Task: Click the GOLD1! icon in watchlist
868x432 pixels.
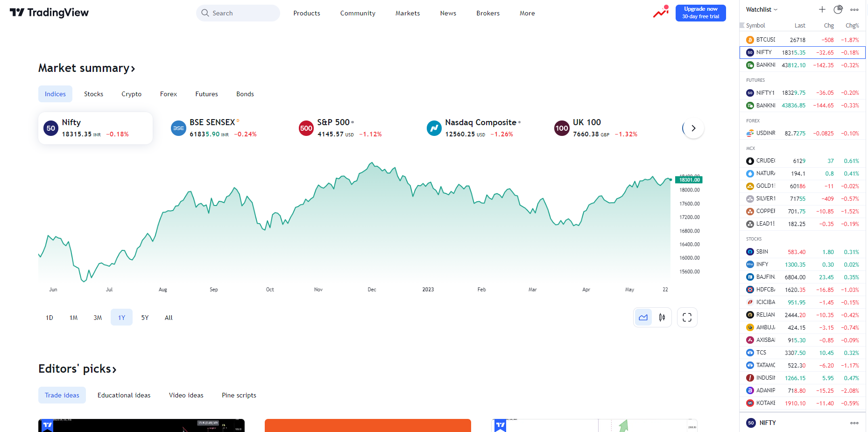Action: point(750,186)
